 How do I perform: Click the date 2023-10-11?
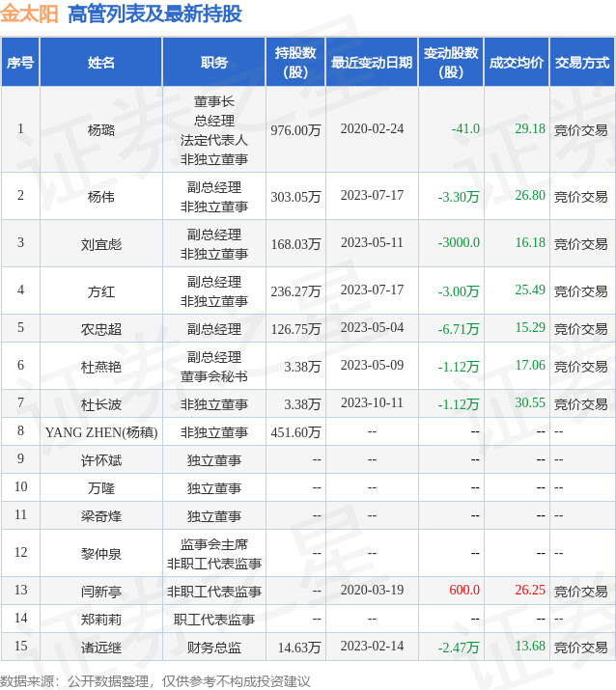click(372, 403)
